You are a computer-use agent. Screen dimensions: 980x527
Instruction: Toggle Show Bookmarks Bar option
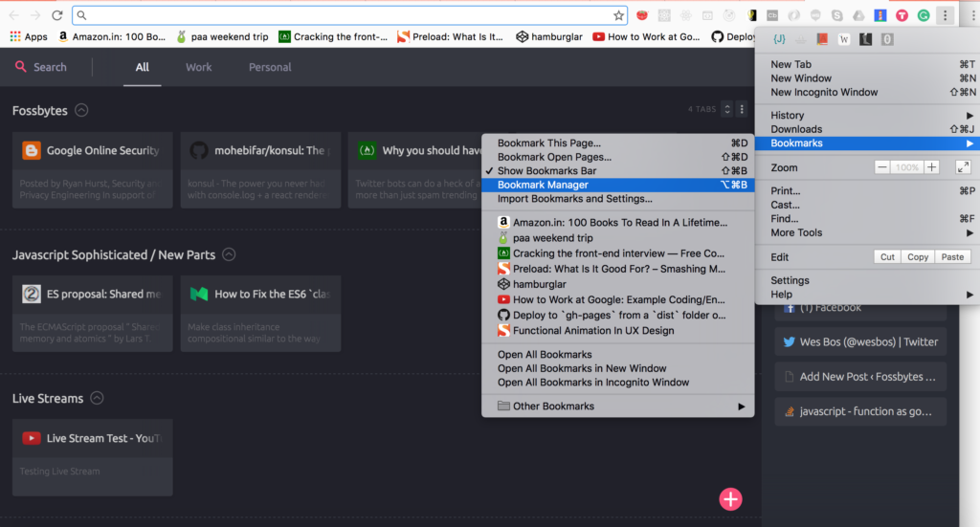pos(617,170)
